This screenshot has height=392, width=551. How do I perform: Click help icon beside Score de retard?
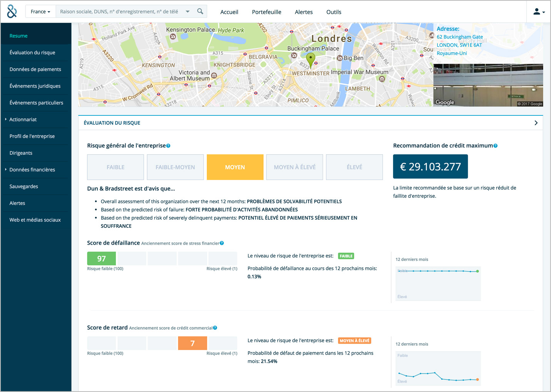tap(215, 328)
